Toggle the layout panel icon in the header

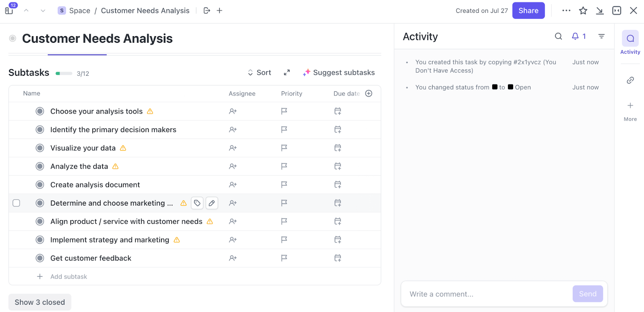[x=617, y=10]
